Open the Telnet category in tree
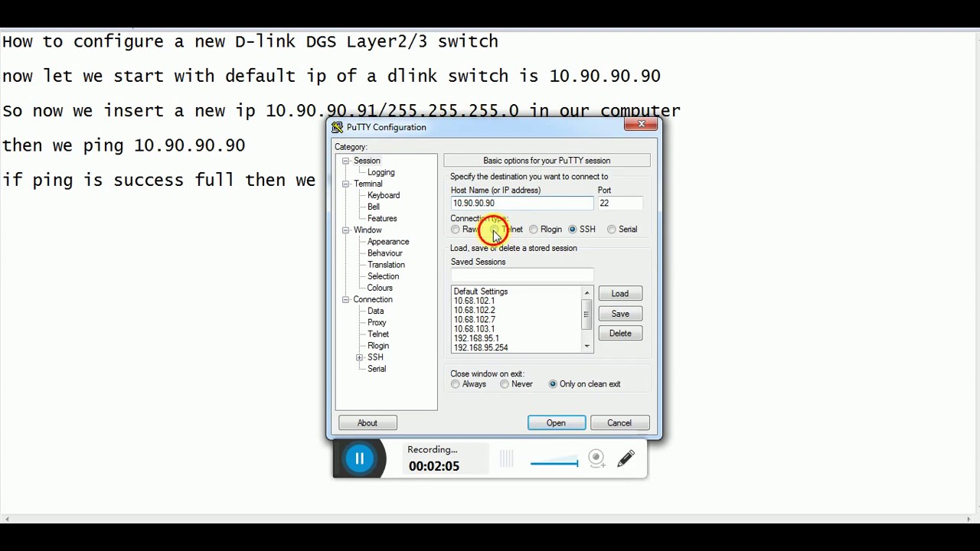This screenshot has width=980, height=551. point(378,334)
